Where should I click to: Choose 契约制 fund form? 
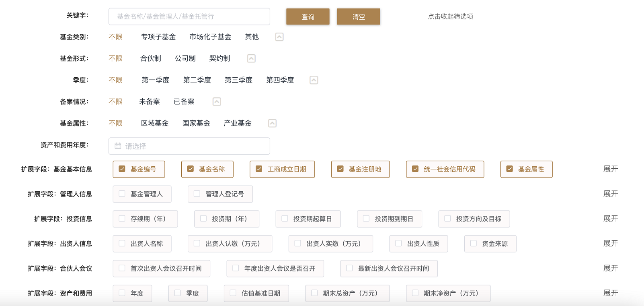[x=220, y=59]
